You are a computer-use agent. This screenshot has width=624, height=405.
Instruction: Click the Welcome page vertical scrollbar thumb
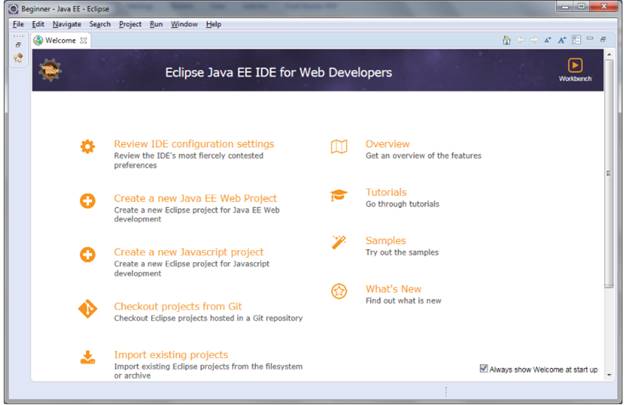click(609, 173)
